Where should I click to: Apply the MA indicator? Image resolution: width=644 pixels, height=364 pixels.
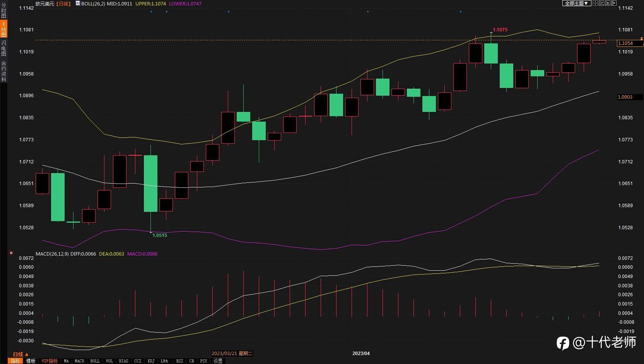click(x=66, y=361)
